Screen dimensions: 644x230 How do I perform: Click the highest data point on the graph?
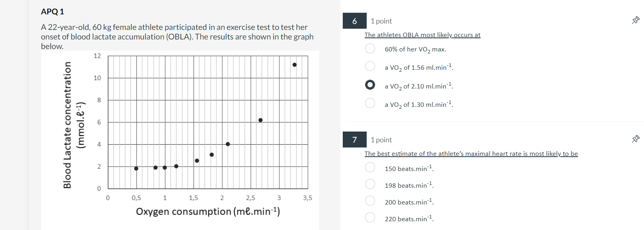click(294, 64)
